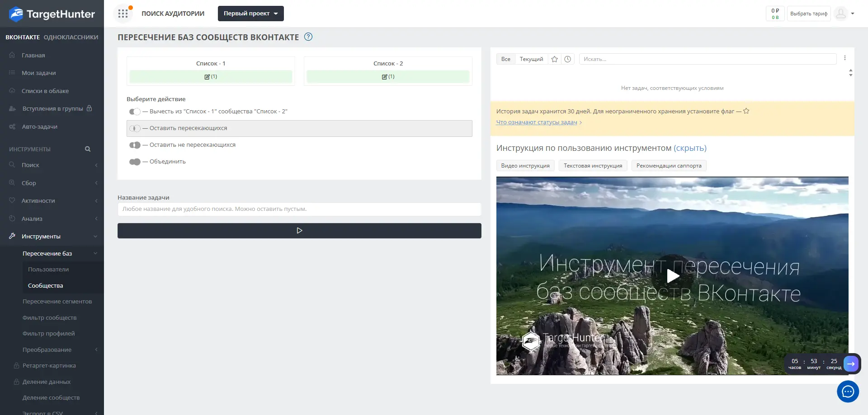Open the user account dropdown arrow
This screenshot has height=415, width=868.
tap(853, 14)
